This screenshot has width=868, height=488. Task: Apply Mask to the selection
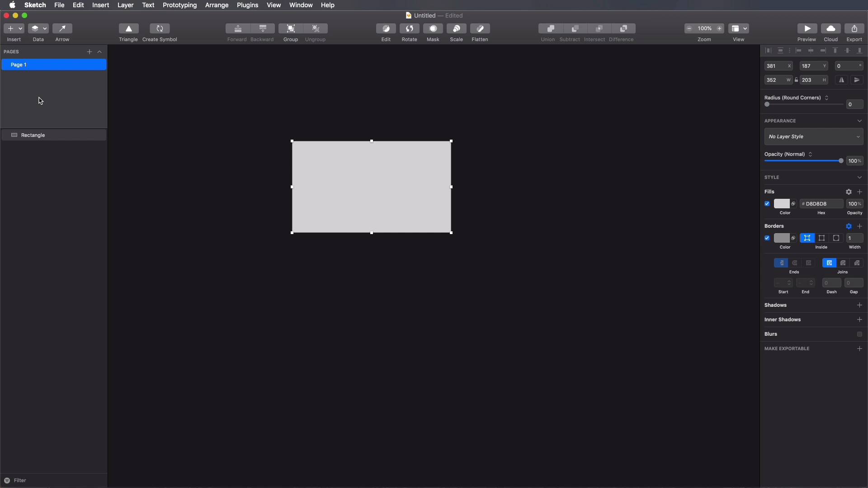[x=433, y=28]
